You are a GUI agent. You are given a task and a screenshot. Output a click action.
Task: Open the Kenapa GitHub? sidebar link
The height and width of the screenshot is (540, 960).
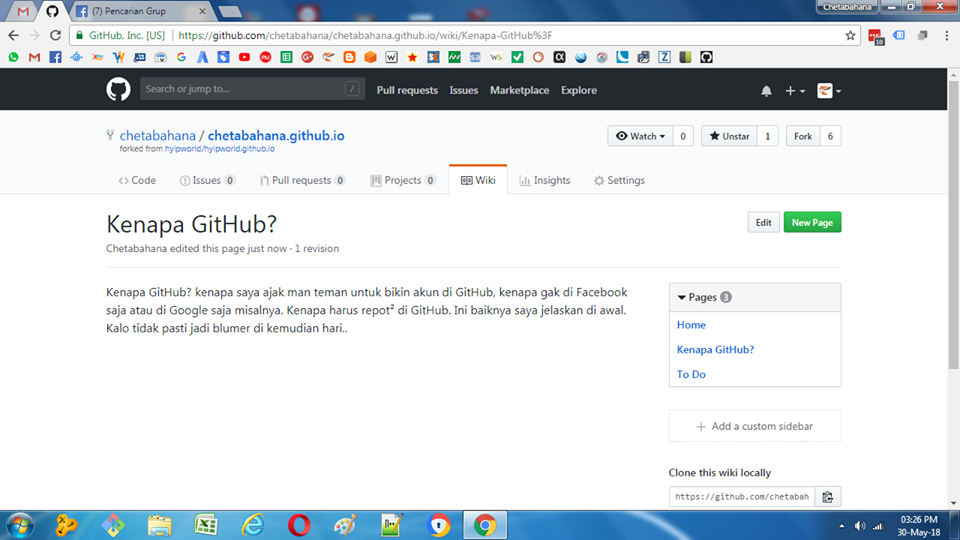point(715,350)
